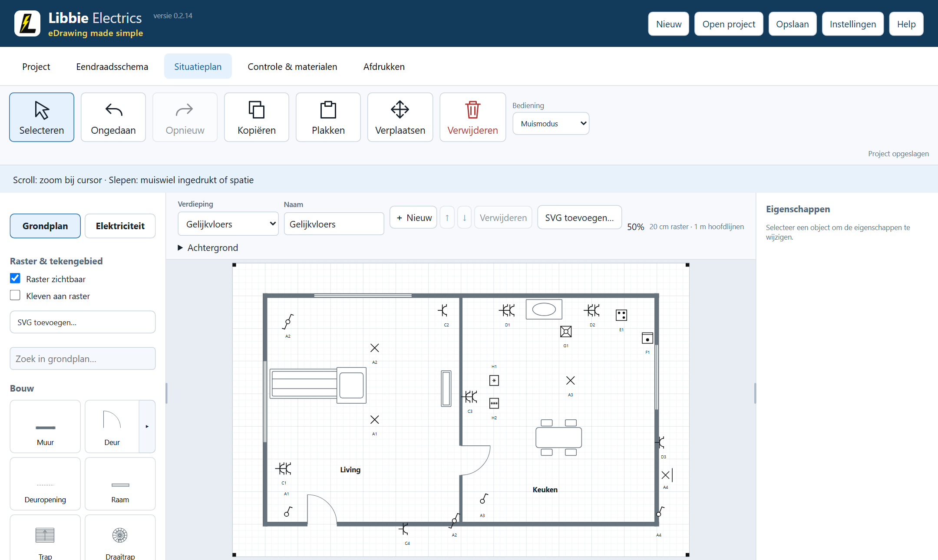Open the Gelijkvloers verdieping dropdown
This screenshot has width=938, height=560.
coord(228,224)
